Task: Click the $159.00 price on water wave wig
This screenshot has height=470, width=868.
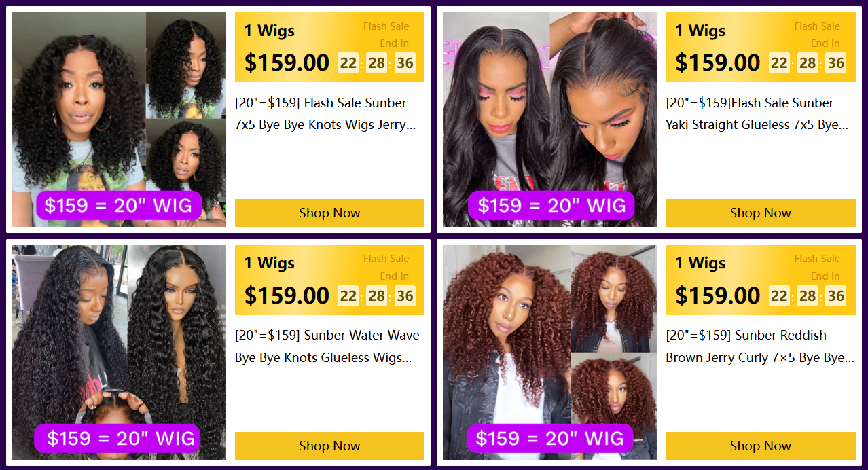Action: (287, 295)
